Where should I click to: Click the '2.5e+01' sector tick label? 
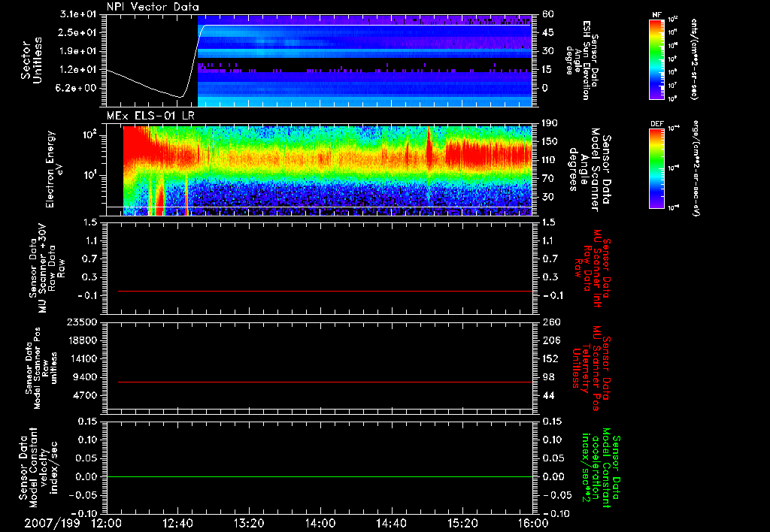78,32
